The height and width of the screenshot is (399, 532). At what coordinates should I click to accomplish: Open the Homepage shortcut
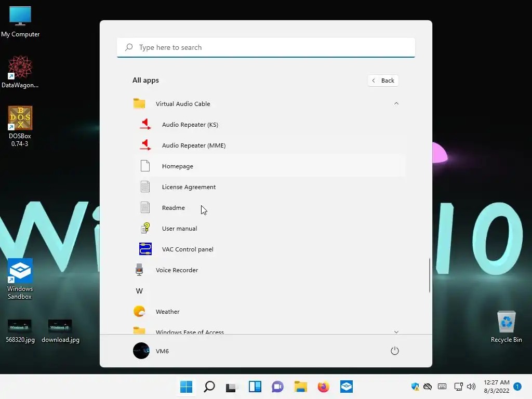coord(270,166)
